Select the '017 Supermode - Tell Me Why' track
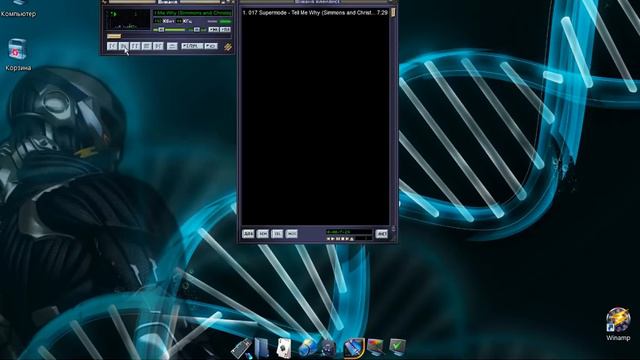The height and width of the screenshot is (360, 640). coord(315,13)
